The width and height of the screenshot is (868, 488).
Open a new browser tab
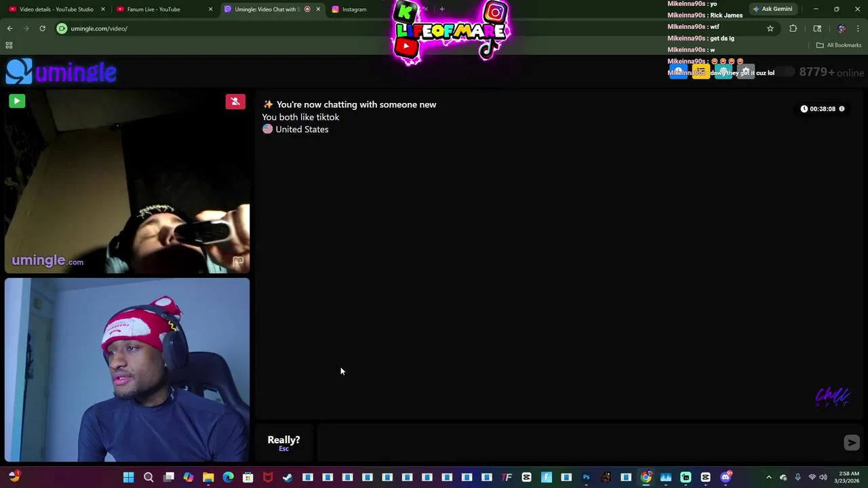coord(441,9)
